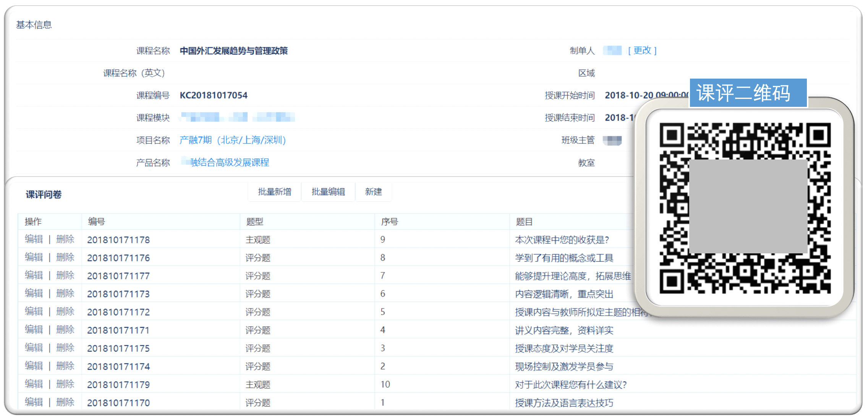Click 编辑 for row 201810171173
Viewport: 868px width, 419px height.
pos(34,293)
